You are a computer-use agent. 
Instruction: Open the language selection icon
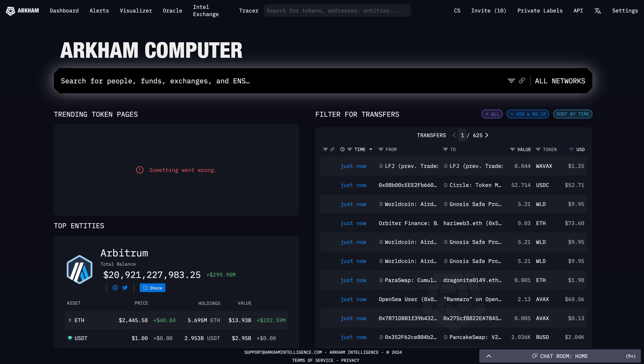tap(597, 11)
